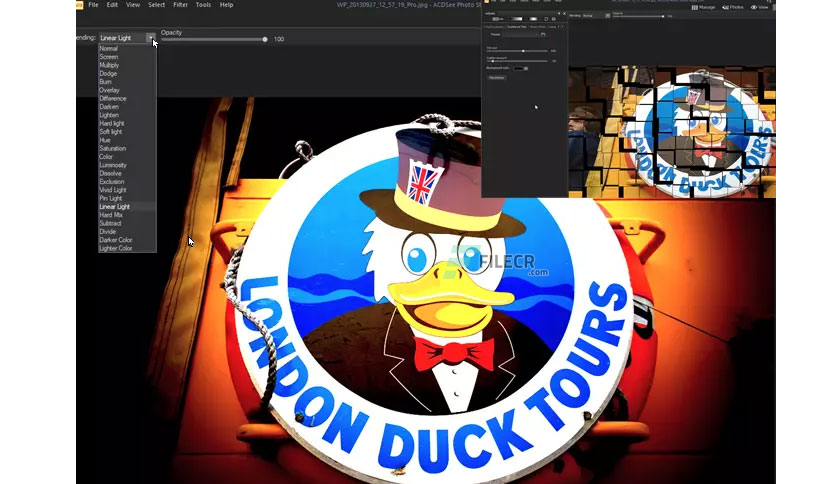Click the save preset icon beside Preset
Viewport: 836px width, 484px height.
(543, 35)
